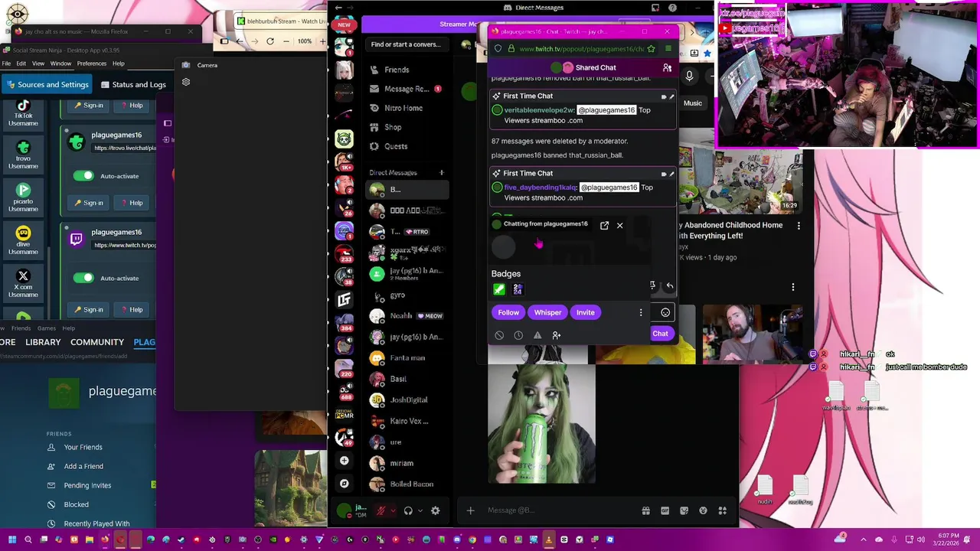This screenshot has width=980, height=551.
Task: Click Sign-in under Trovo source
Action: pyautogui.click(x=88, y=203)
